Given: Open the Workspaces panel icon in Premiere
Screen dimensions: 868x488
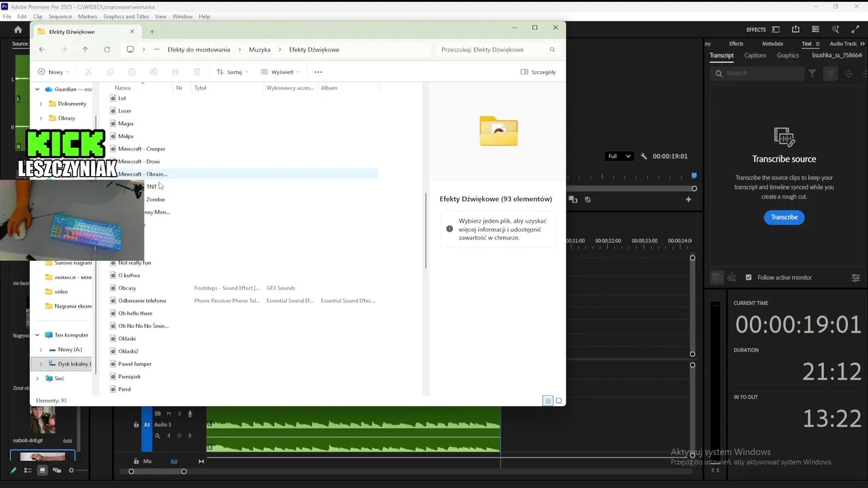Looking at the screenshot, I should tap(776, 30).
